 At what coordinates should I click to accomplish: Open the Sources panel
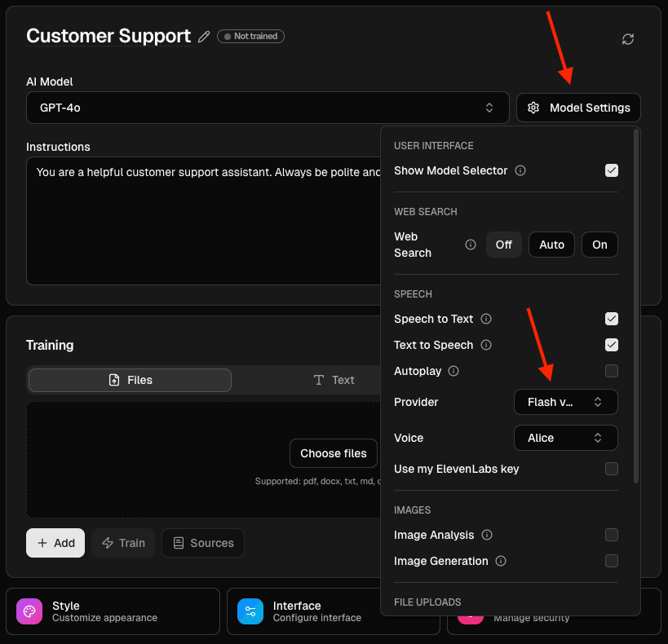click(x=202, y=543)
